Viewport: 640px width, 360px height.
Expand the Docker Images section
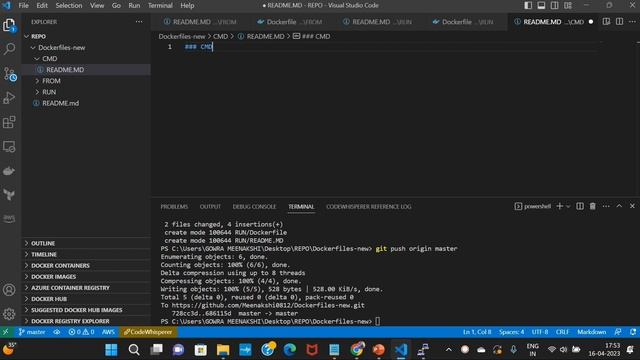(x=87, y=276)
